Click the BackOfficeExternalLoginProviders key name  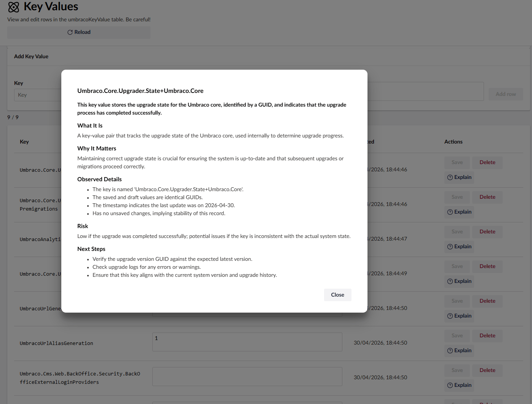click(80, 378)
